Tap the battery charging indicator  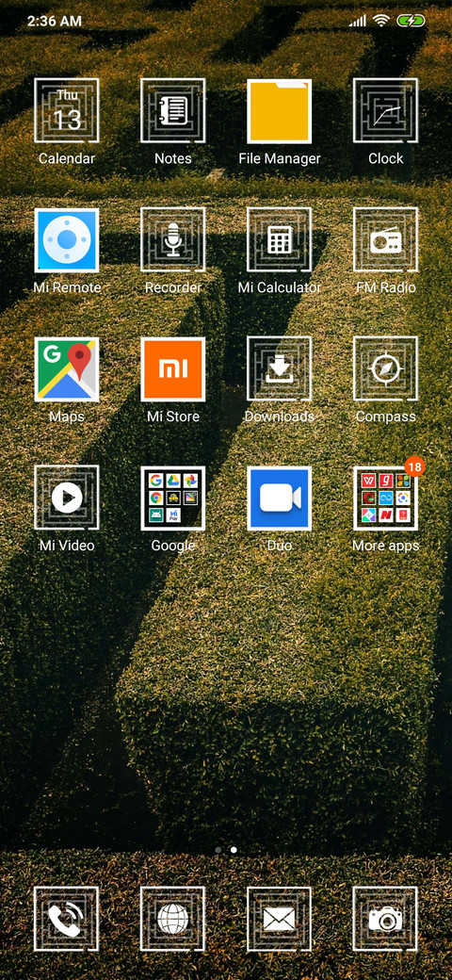(x=411, y=21)
